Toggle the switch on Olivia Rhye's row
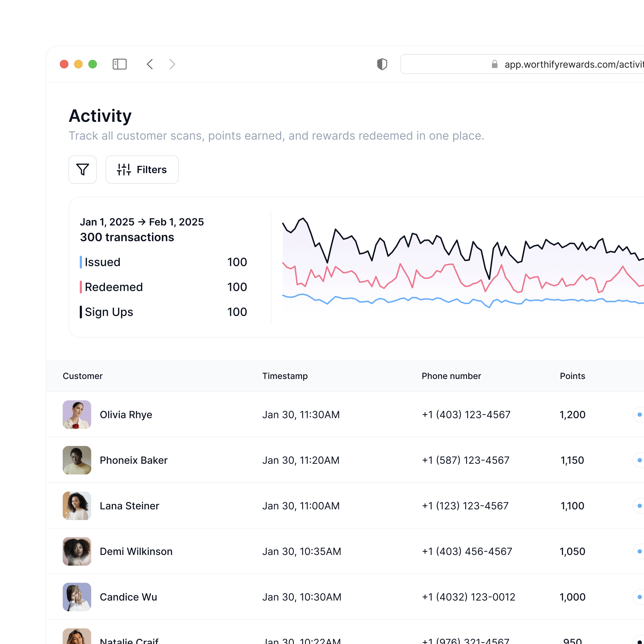 (x=639, y=415)
